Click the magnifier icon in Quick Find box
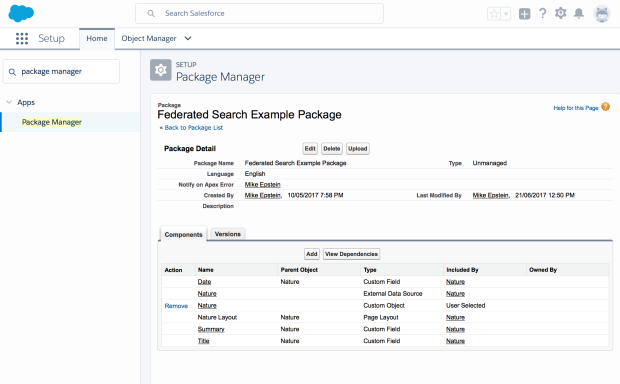This screenshot has width=620, height=384. 12,72
